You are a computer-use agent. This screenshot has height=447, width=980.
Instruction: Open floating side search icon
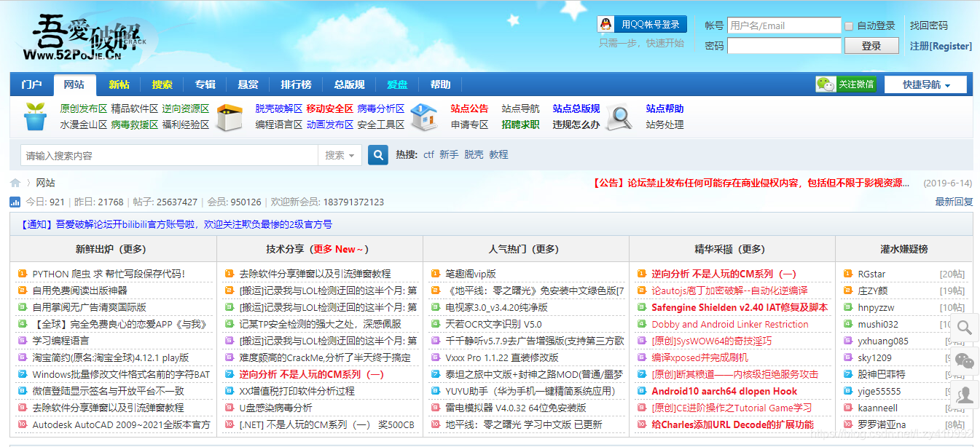pos(965,328)
